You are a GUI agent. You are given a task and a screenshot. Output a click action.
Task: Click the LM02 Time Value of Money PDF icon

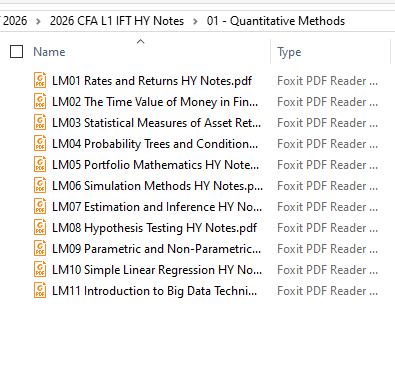tap(40, 101)
